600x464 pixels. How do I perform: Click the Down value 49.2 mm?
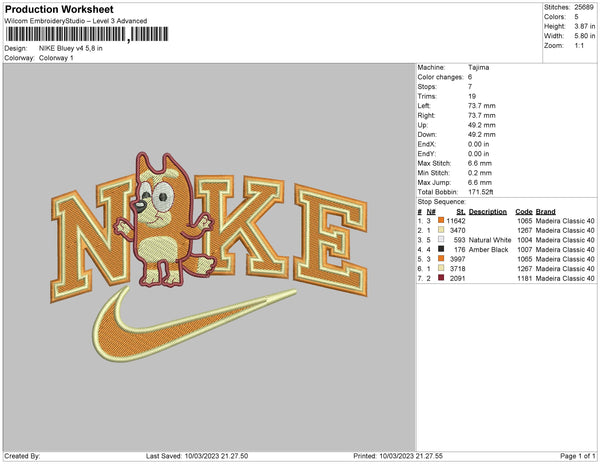481,134
